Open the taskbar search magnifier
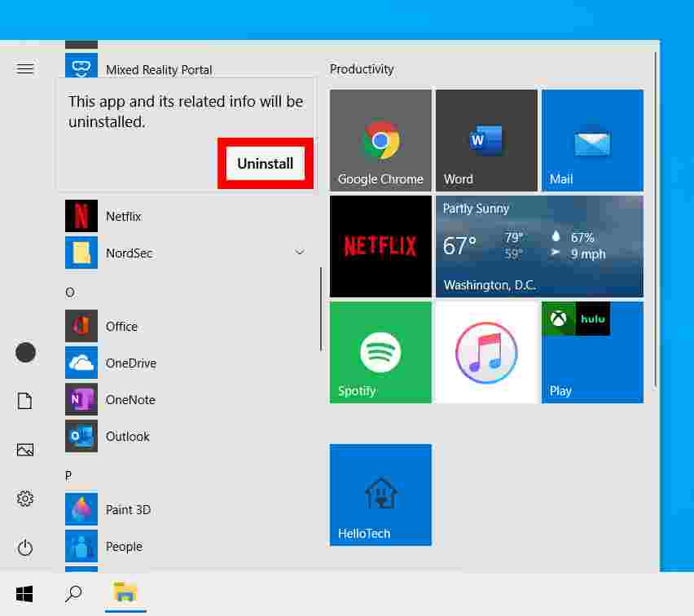The image size is (694, 616). [x=73, y=594]
